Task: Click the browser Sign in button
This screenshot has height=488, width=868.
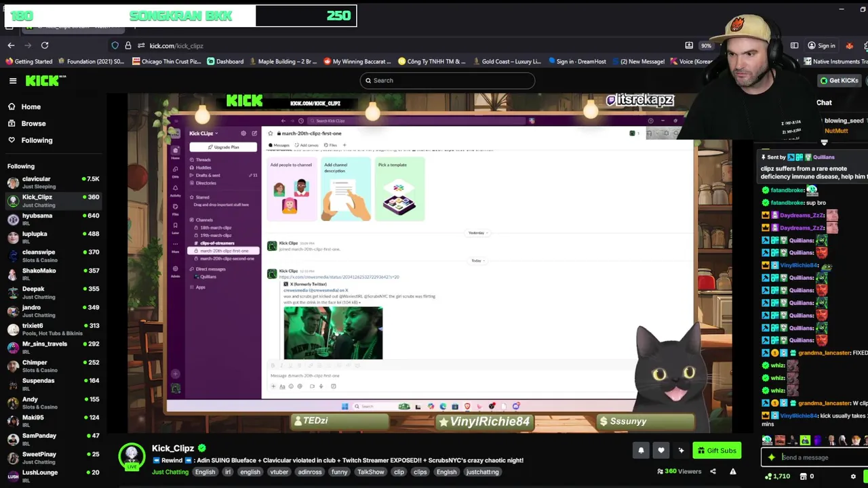Action: pyautogui.click(x=821, y=45)
